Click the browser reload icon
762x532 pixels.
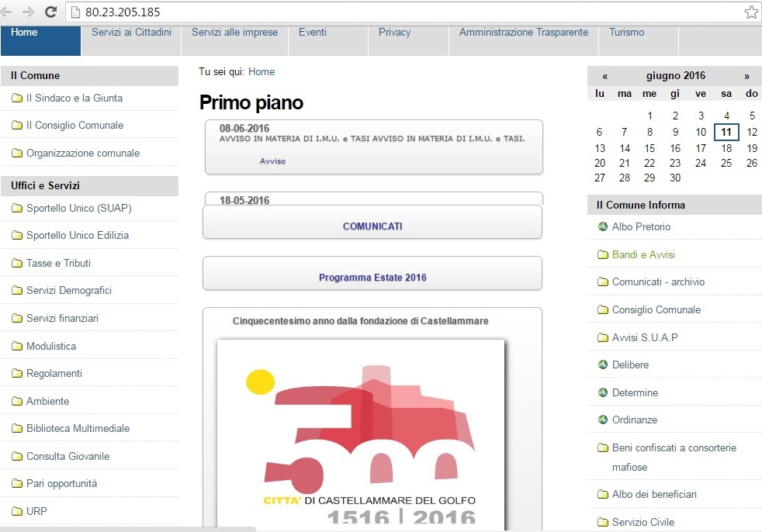coord(51,12)
